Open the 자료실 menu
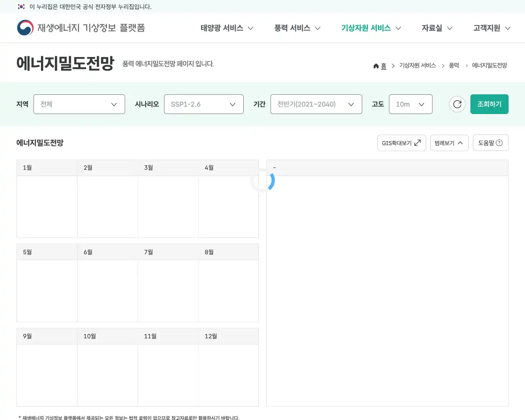 (x=436, y=28)
